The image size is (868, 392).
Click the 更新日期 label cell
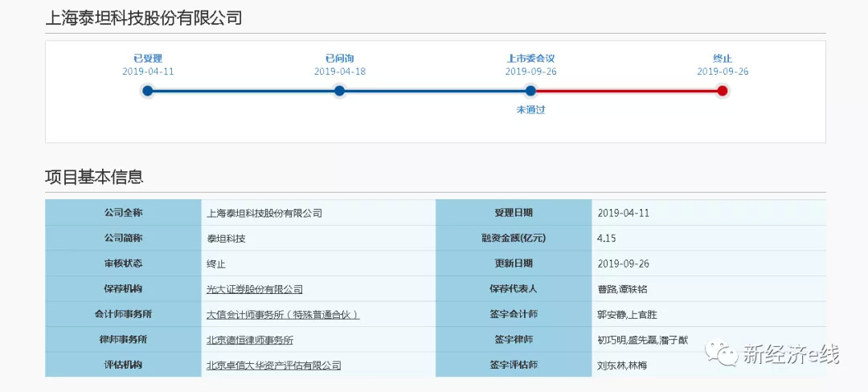tap(514, 263)
